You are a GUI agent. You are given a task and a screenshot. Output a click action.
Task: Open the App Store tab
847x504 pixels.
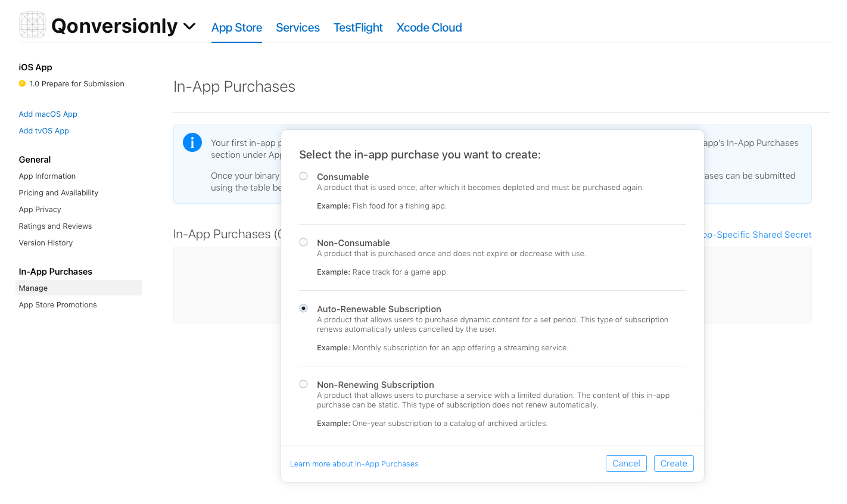click(x=236, y=27)
